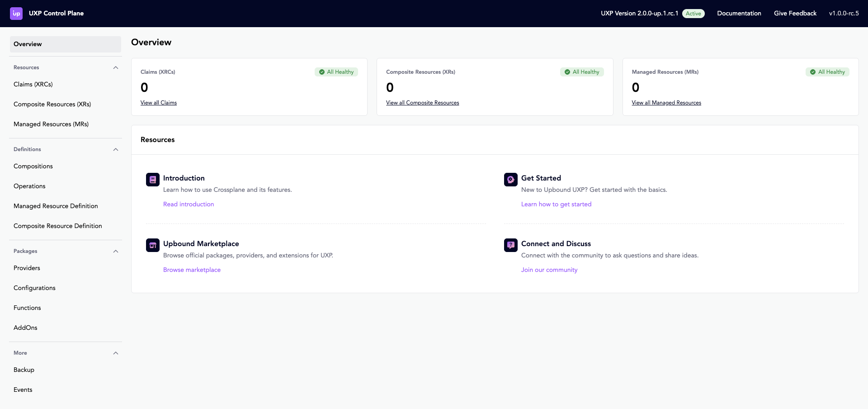868x409 pixels.
Task: Collapse the Definitions sidebar section
Action: 116,150
